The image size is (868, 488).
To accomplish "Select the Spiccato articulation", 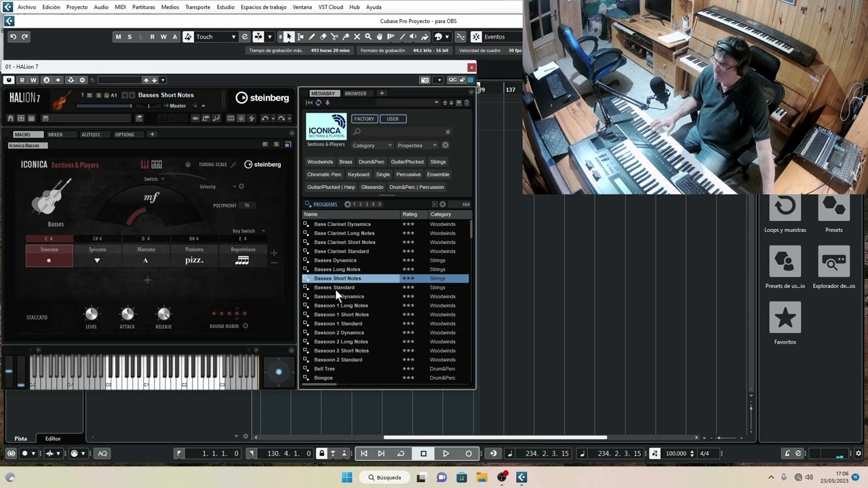I will coord(97,256).
